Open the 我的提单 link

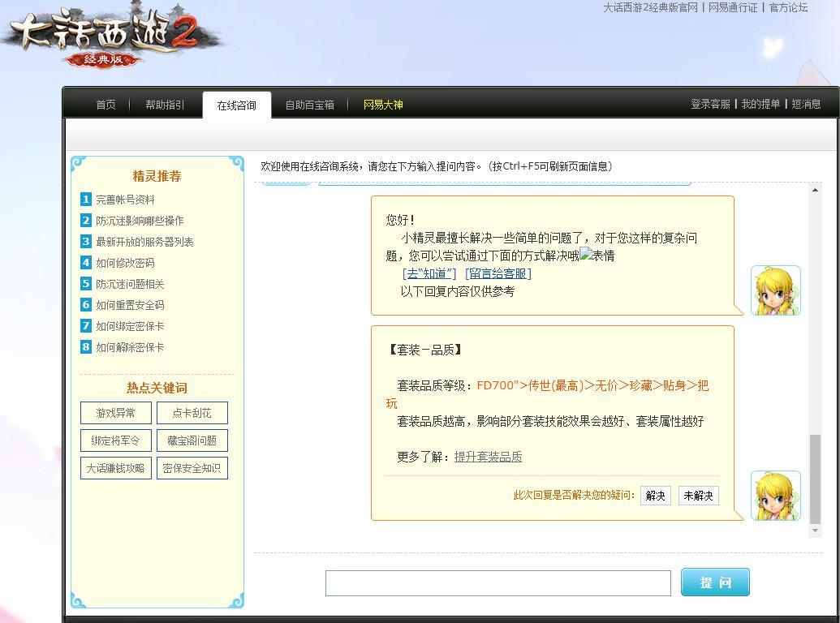[x=760, y=104]
